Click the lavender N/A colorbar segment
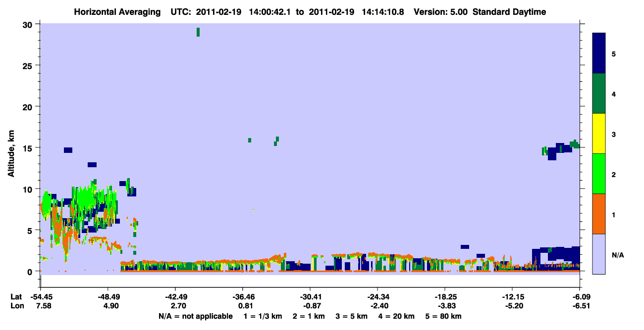The height and width of the screenshot is (330, 644). click(x=599, y=254)
